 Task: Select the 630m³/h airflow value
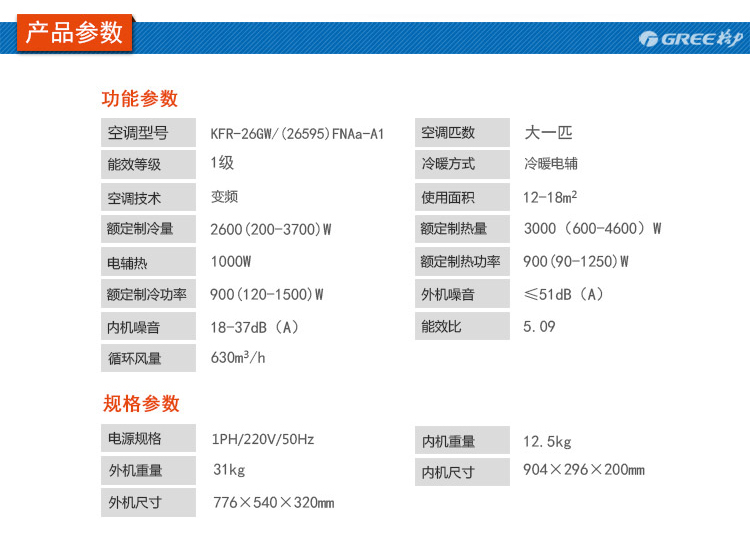(x=238, y=357)
